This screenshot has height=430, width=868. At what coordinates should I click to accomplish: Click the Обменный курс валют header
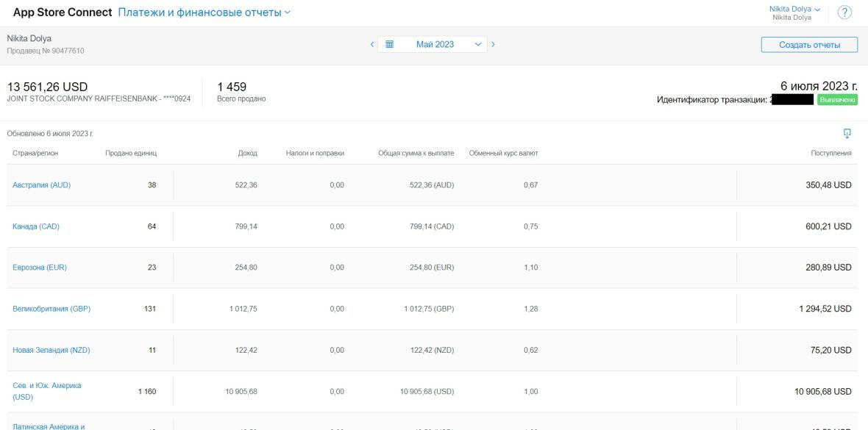[503, 154]
